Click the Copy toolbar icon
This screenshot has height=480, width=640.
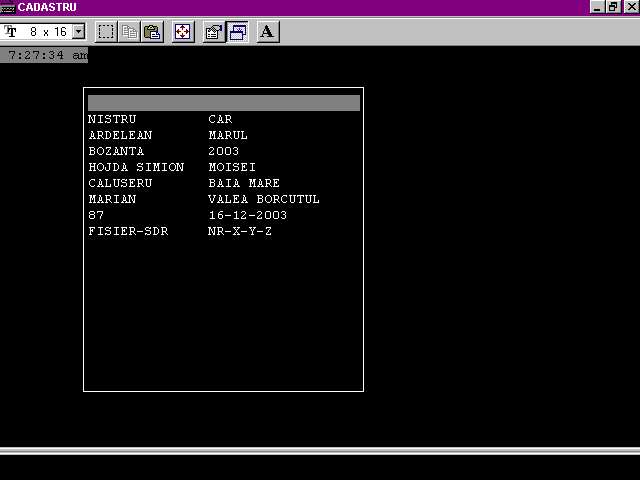pyautogui.click(x=130, y=32)
